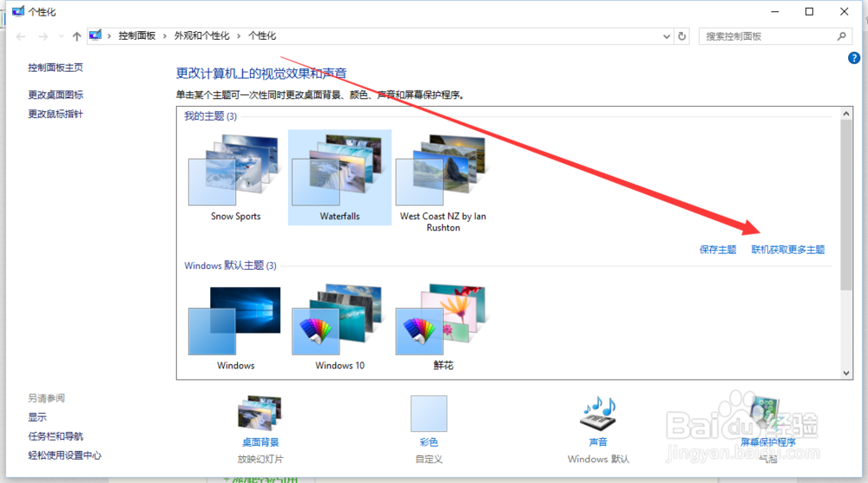The width and height of the screenshot is (868, 483).
Task: Open 显示 link under 另请参阅
Action: [x=37, y=417]
